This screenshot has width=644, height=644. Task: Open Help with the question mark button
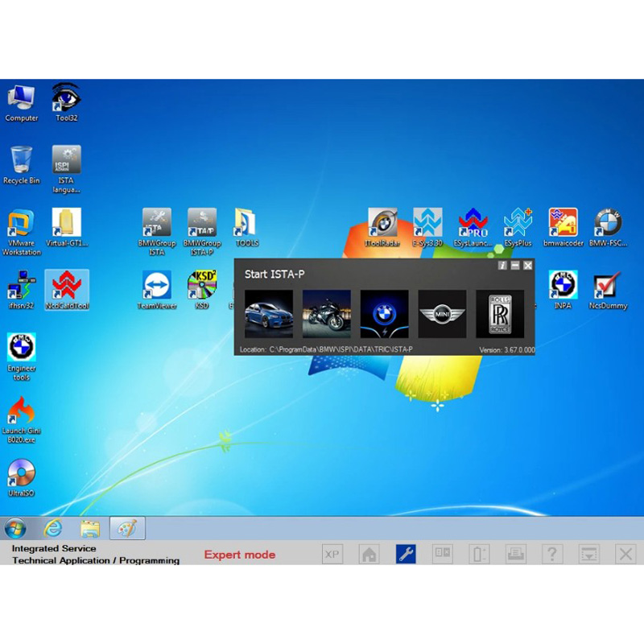pyautogui.click(x=552, y=555)
